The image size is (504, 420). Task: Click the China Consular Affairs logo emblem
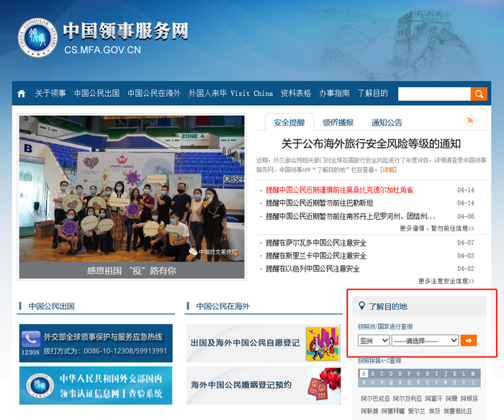pyautogui.click(x=38, y=37)
